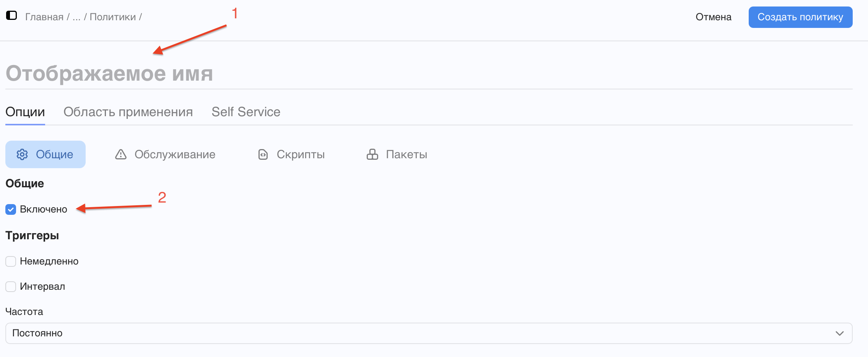Click the Создать политику button
Viewport: 868px width, 357px height.
coord(800,17)
